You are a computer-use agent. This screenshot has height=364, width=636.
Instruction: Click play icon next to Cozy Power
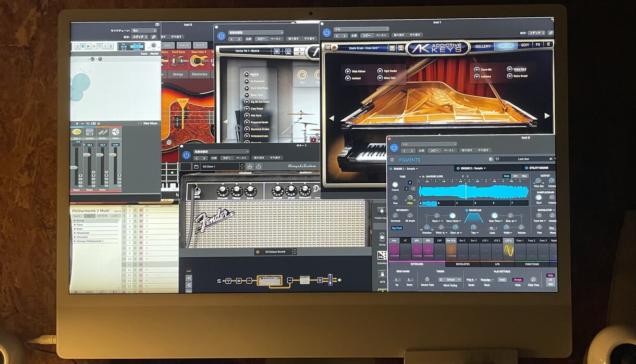(247, 109)
